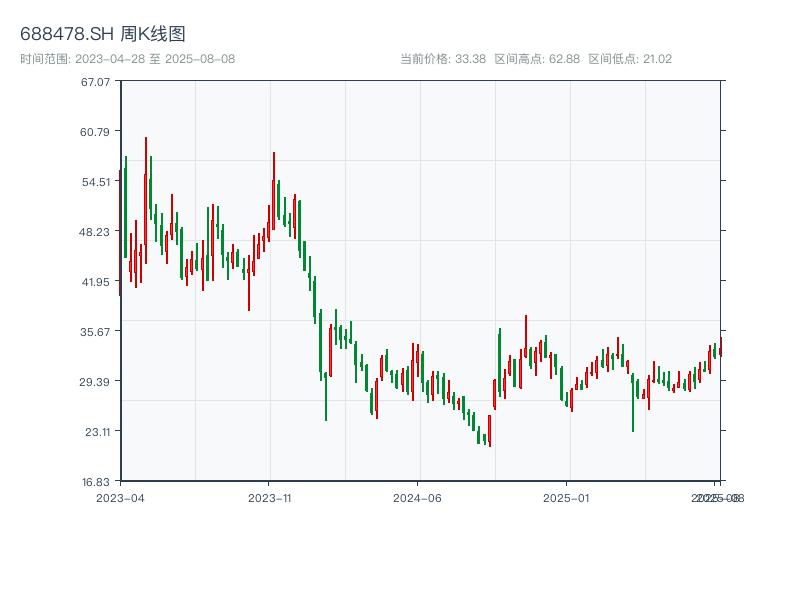The width and height of the screenshot is (800, 600).
Task: Click the chart title 688478.SH 周K线图
Action: pyautogui.click(x=103, y=34)
